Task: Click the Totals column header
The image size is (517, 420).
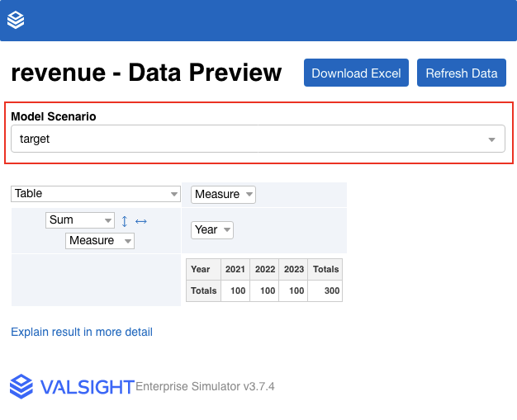Action: (325, 269)
